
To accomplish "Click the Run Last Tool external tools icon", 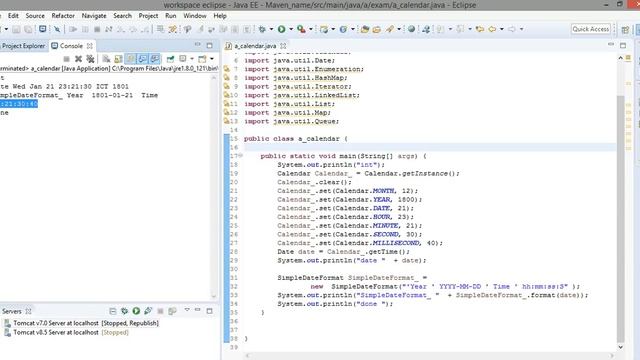I will point(301,29).
